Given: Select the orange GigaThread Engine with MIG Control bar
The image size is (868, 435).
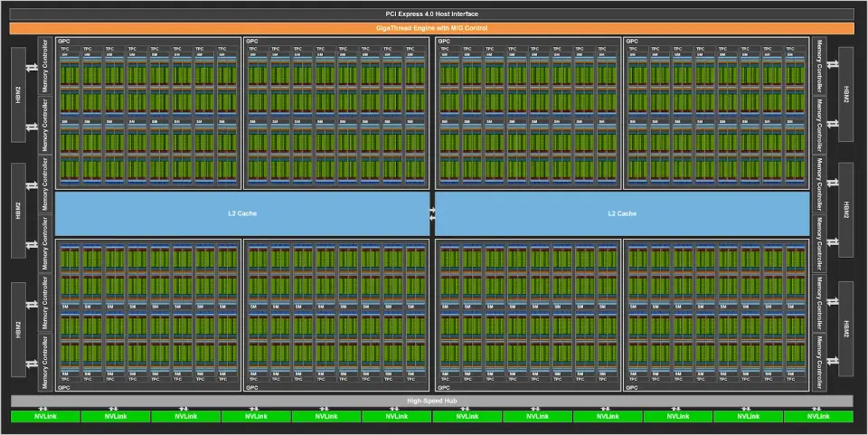Looking at the screenshot, I should point(433,28).
